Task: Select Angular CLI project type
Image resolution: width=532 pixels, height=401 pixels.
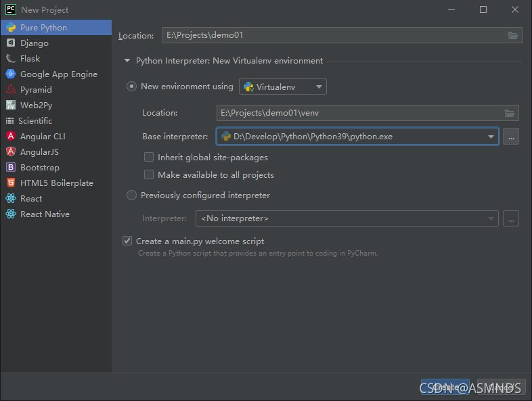Action: pyautogui.click(x=56, y=137)
